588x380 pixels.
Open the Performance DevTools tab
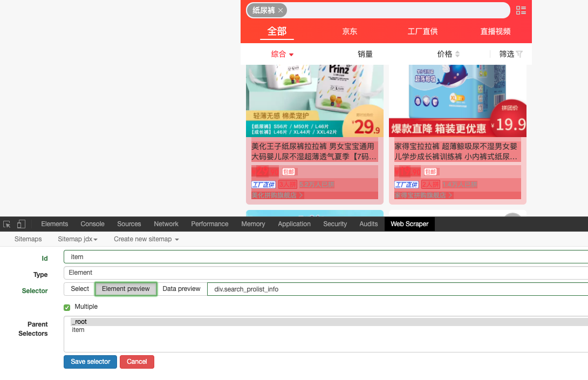210,224
